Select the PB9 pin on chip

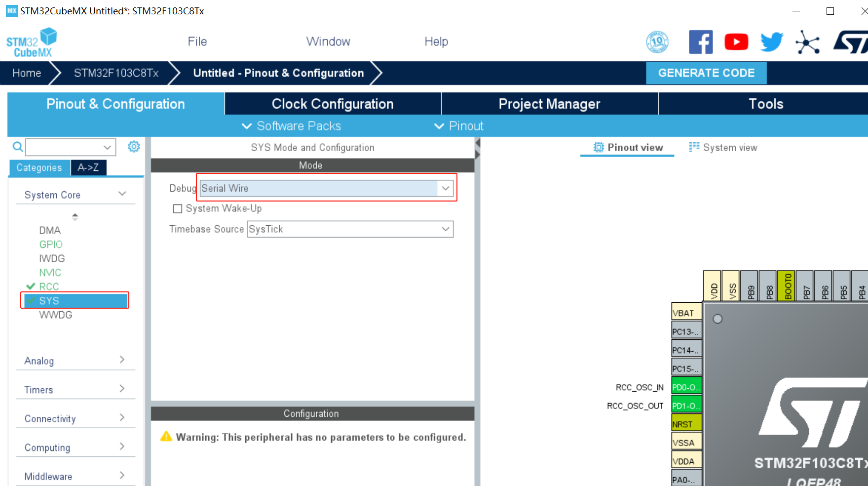750,285
